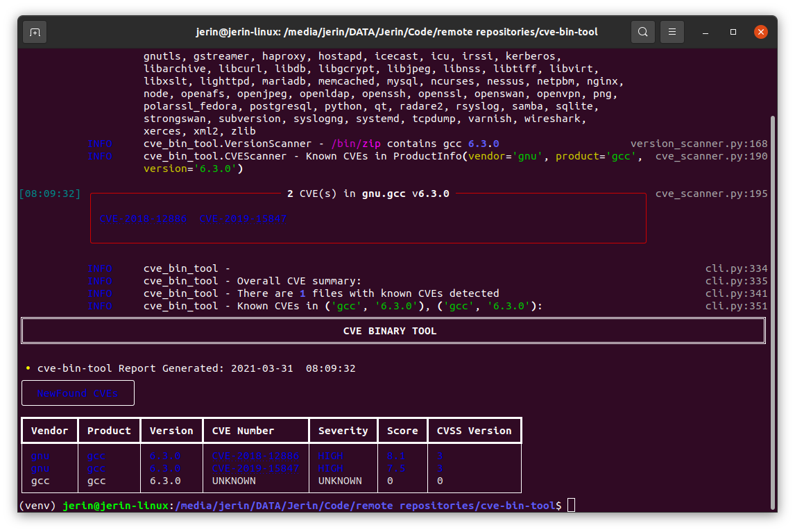
Task: Select the Severity column header
Action: 343,430
